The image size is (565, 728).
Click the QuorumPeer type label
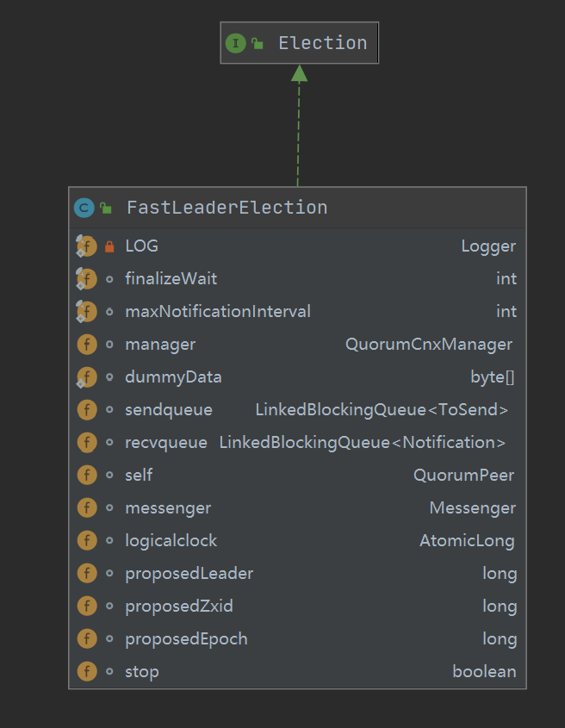(463, 476)
